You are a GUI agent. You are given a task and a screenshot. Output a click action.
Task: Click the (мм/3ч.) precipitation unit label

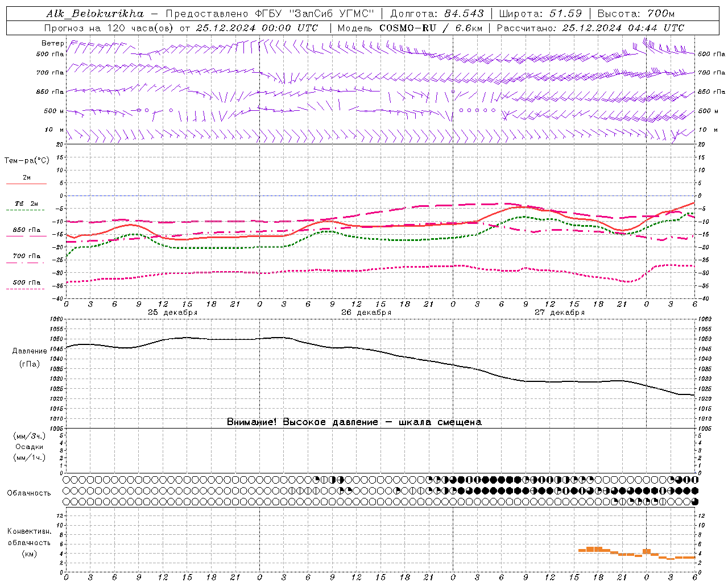tap(30, 436)
